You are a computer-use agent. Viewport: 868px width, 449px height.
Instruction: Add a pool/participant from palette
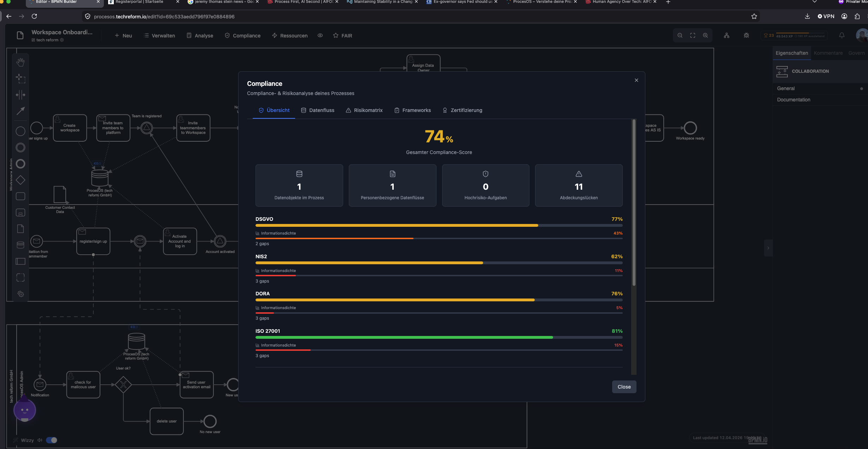pos(20,261)
